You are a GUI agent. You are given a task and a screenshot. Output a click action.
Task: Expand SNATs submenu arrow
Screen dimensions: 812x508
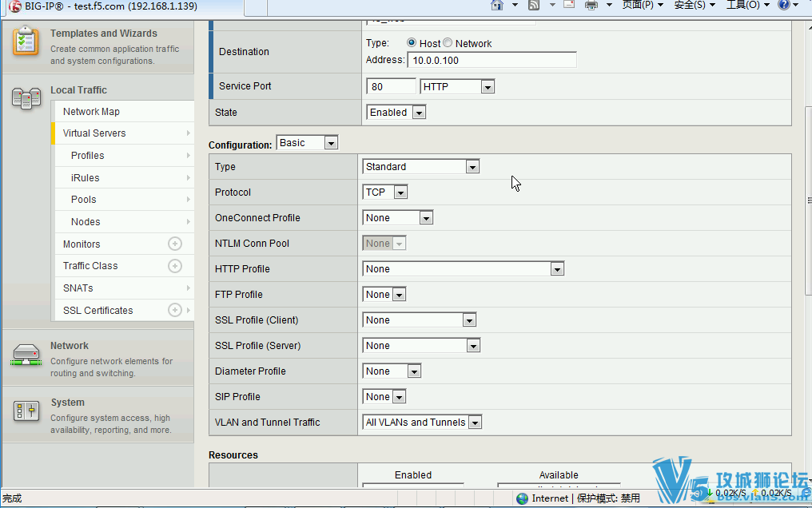click(189, 288)
